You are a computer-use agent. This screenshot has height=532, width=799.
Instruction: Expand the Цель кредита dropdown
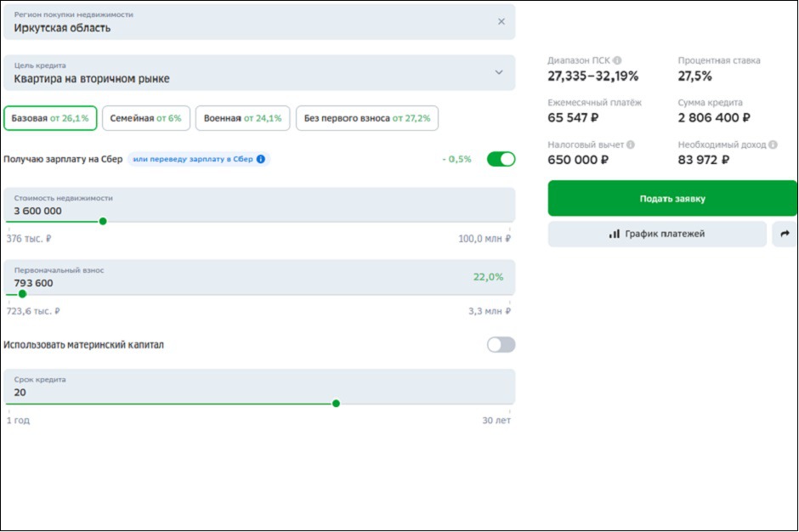pyautogui.click(x=499, y=73)
